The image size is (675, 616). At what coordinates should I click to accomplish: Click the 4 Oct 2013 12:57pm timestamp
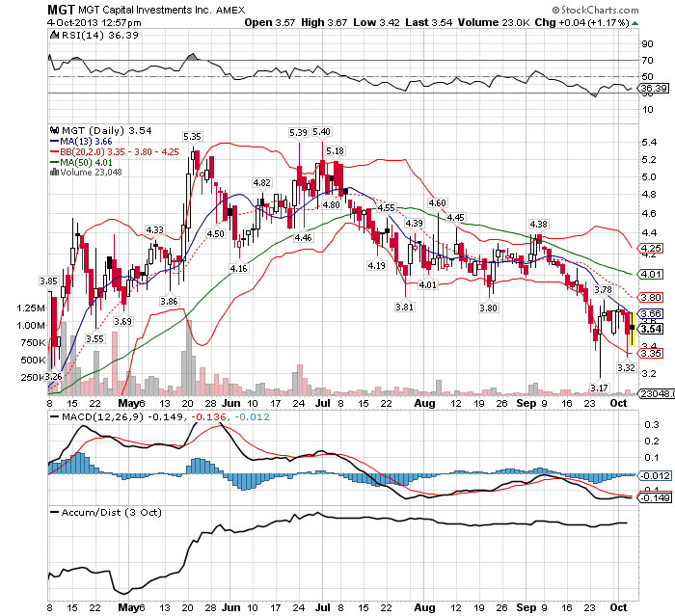[x=94, y=23]
